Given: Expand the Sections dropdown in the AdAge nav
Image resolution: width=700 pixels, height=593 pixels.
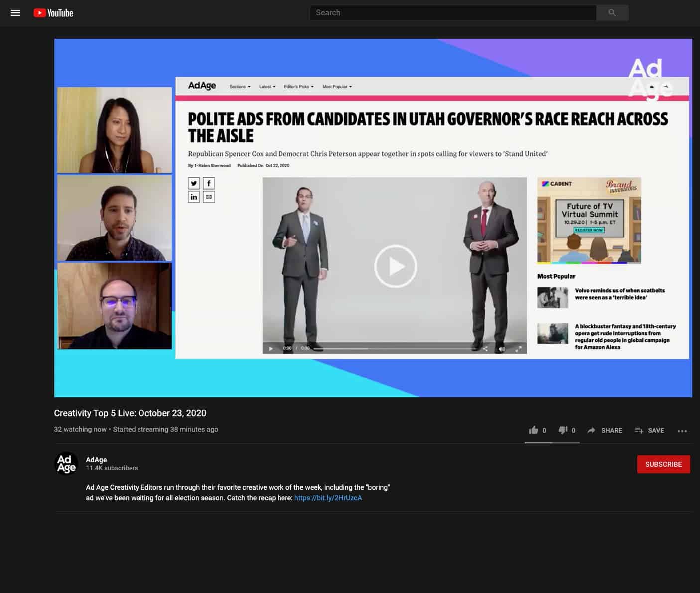Looking at the screenshot, I should click(240, 87).
